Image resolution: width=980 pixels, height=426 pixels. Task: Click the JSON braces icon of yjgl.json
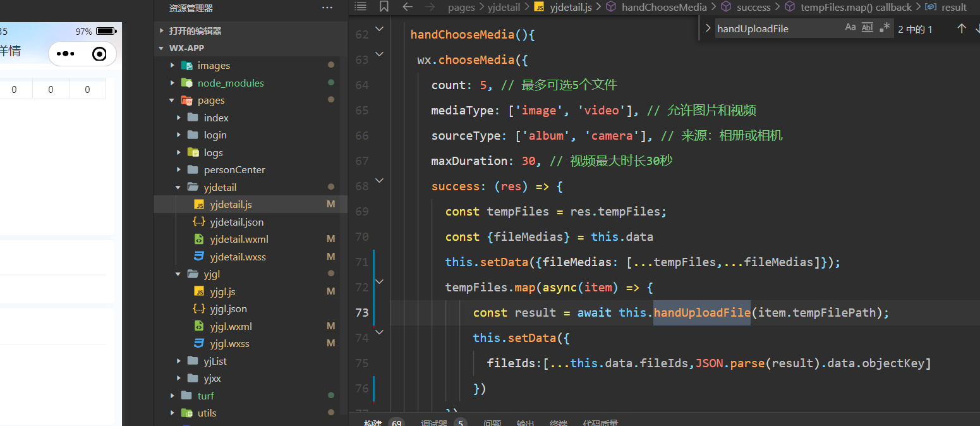tap(199, 309)
